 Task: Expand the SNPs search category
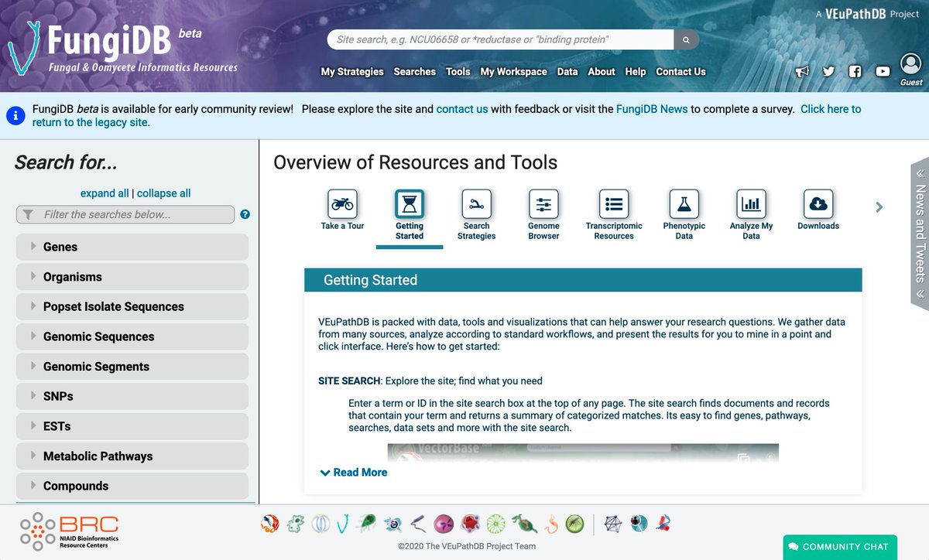132,396
